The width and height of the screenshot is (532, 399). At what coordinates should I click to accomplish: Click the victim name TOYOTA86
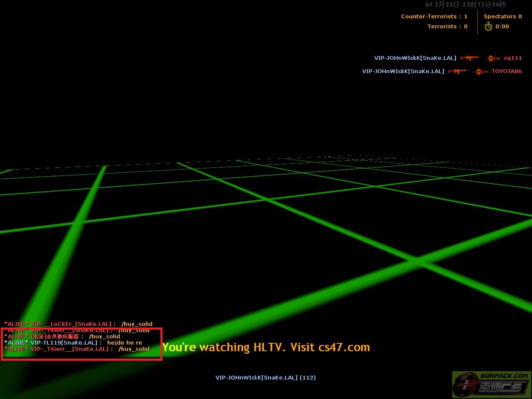(x=506, y=71)
